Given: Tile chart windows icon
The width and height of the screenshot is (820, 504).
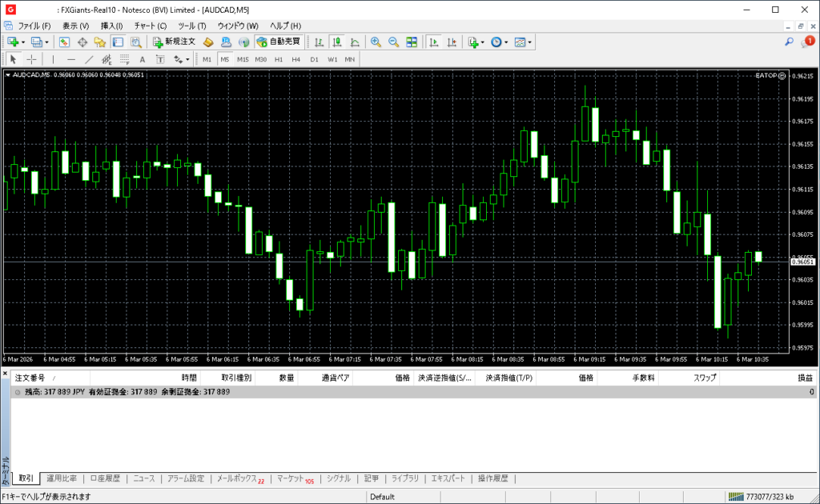Looking at the screenshot, I should (411, 42).
